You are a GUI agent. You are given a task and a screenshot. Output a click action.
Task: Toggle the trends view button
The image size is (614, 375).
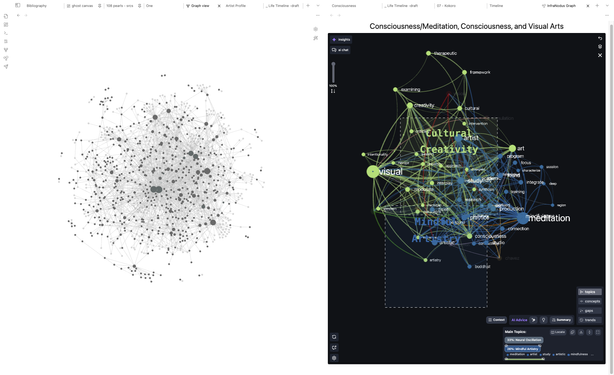pyautogui.click(x=590, y=320)
